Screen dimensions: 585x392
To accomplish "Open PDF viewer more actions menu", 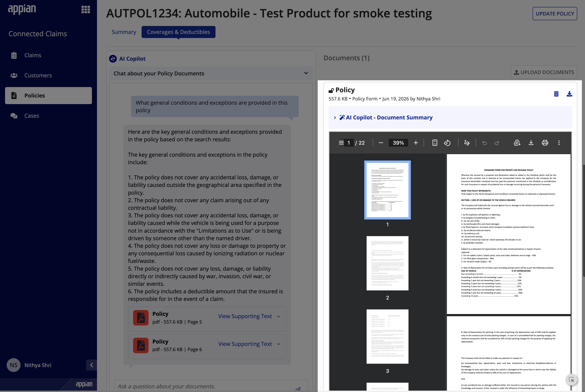I will 559,143.
